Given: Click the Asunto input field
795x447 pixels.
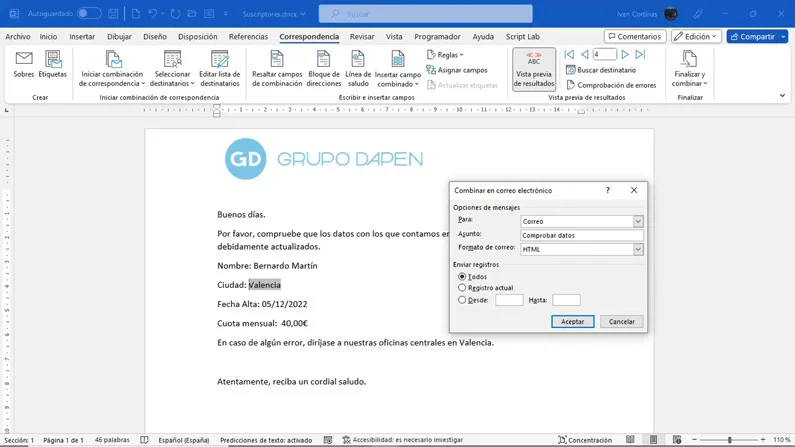Looking at the screenshot, I should click(582, 235).
